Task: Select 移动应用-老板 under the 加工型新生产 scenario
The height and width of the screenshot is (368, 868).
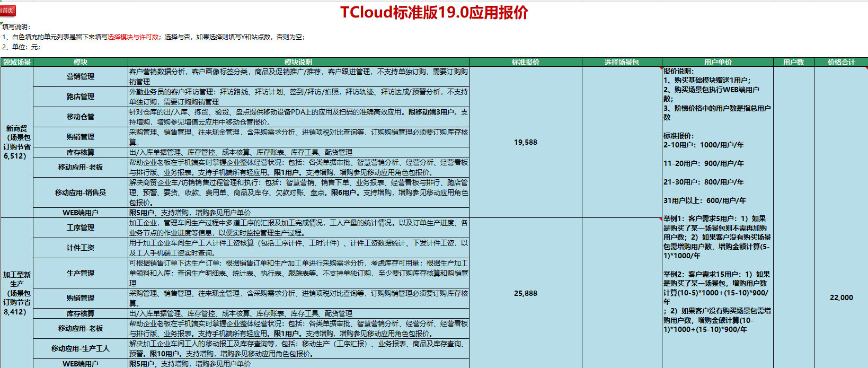Action: coord(81,328)
